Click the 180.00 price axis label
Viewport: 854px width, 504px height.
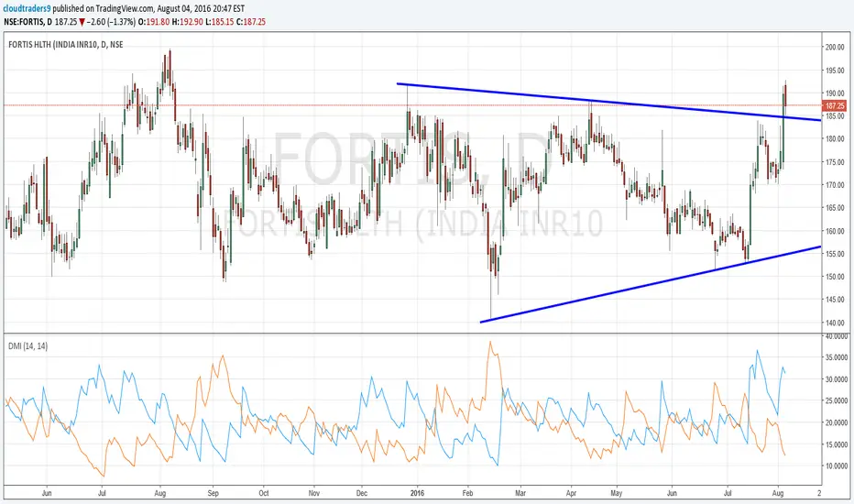tap(835, 139)
